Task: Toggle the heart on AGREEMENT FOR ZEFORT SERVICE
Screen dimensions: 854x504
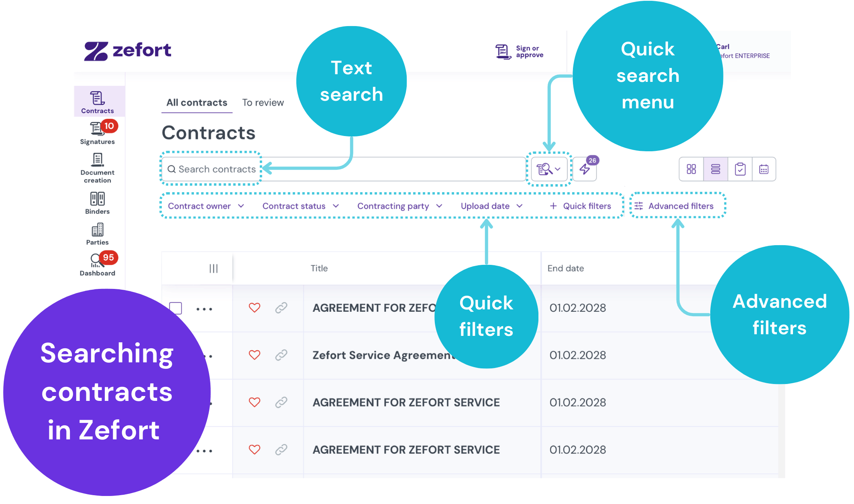Action: (x=255, y=402)
